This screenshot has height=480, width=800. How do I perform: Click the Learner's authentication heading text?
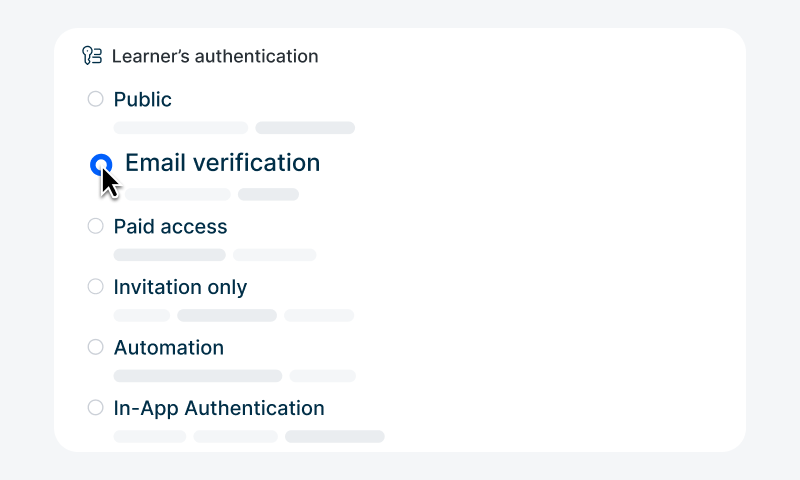point(215,57)
